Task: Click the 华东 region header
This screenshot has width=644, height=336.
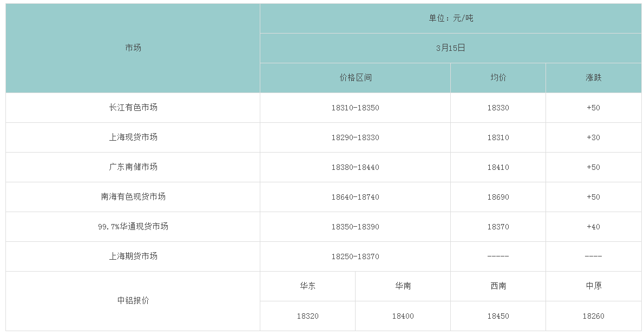Action: (x=307, y=286)
